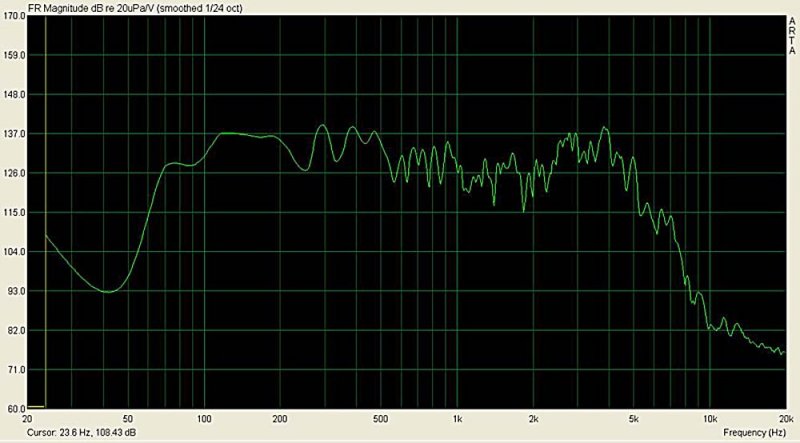Click the 93.0 dB axis value
The image size is (800, 443).
pyautogui.click(x=16, y=291)
